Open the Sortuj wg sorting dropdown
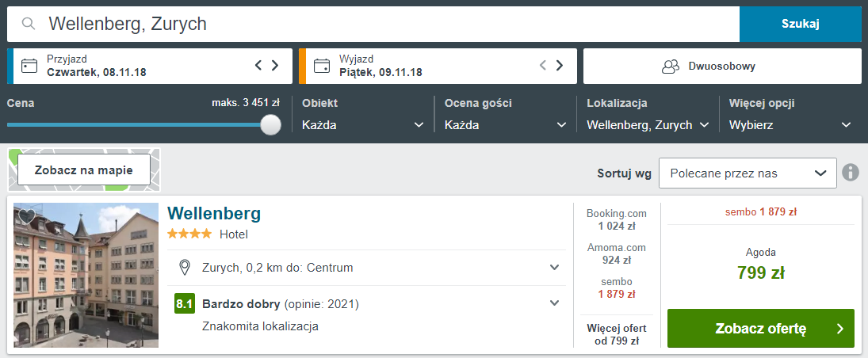Screen dimensions: 868x358 point(748,173)
